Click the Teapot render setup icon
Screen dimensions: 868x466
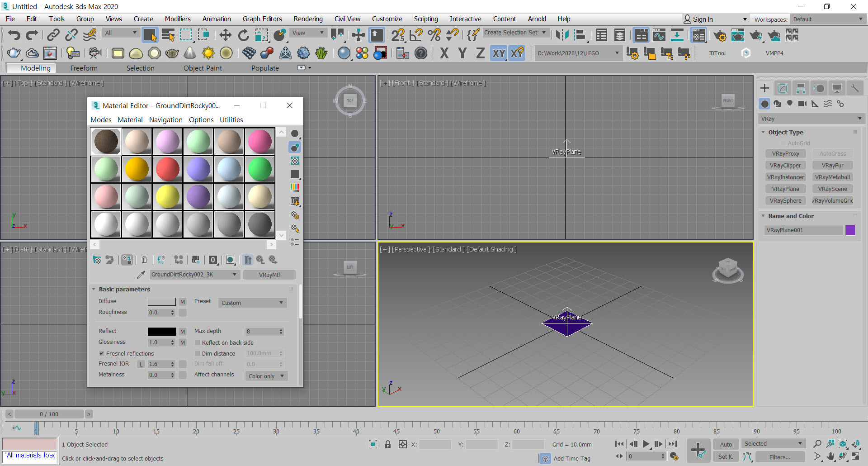[x=720, y=35]
